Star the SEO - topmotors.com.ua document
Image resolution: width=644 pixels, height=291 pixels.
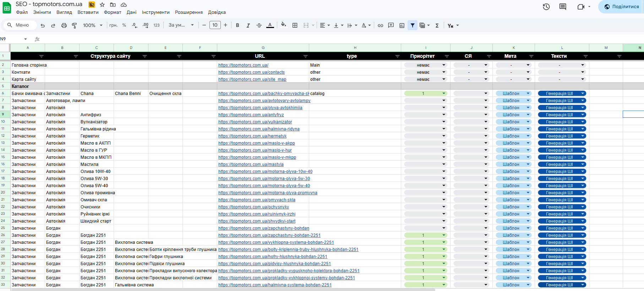[x=102, y=5]
